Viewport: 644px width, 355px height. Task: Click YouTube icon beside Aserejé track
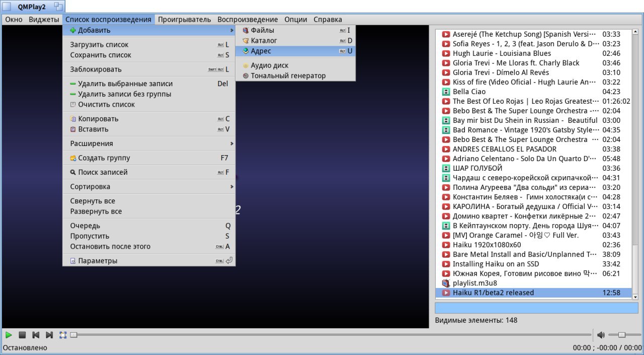click(445, 34)
